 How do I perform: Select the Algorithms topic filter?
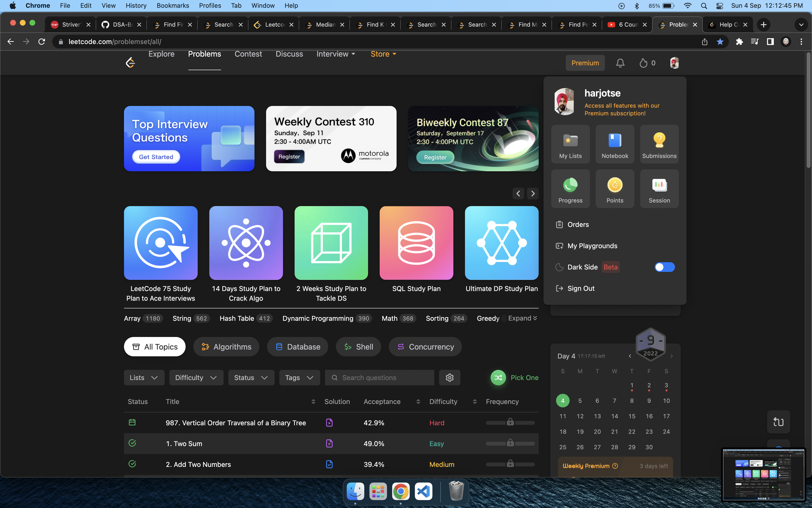[226, 347]
